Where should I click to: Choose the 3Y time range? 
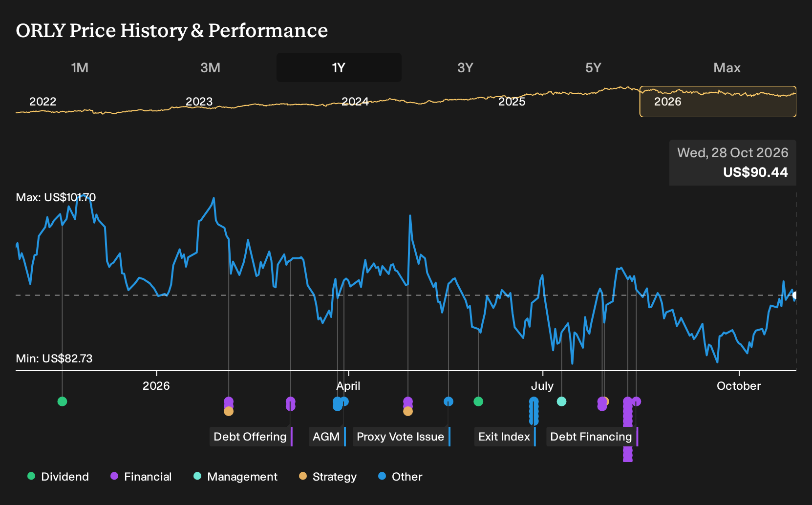point(465,67)
